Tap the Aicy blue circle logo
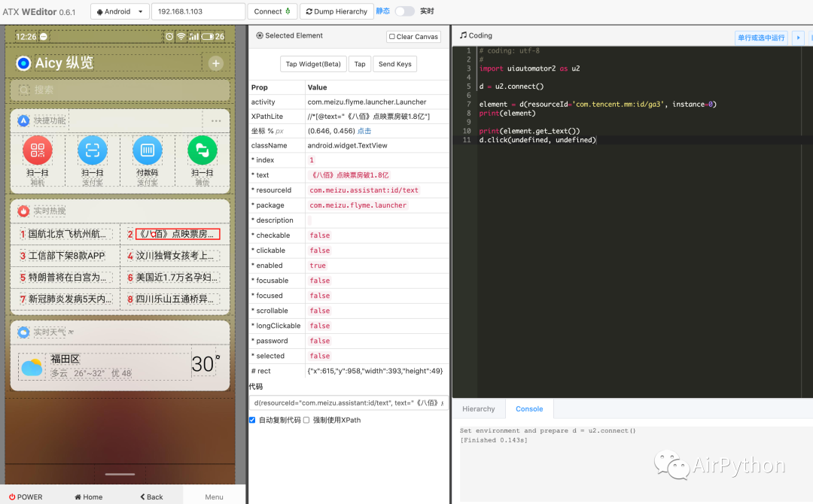Viewport: 813px width, 504px height. (23, 63)
